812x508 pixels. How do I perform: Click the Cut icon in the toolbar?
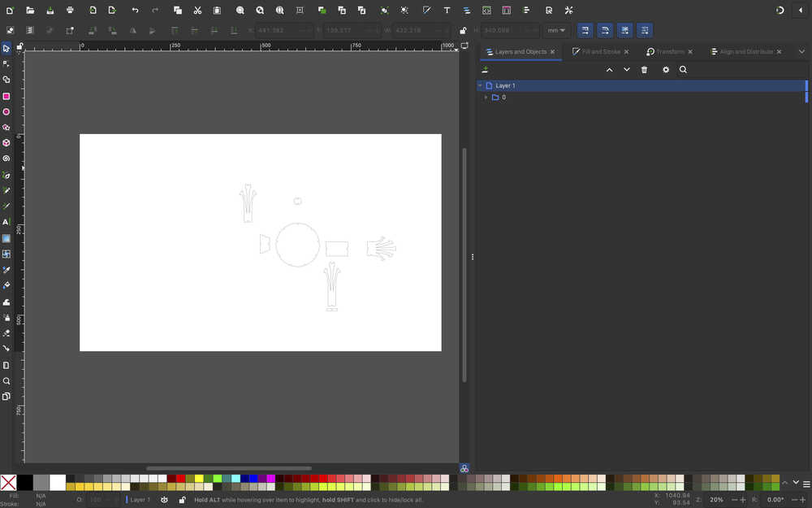pyautogui.click(x=197, y=11)
